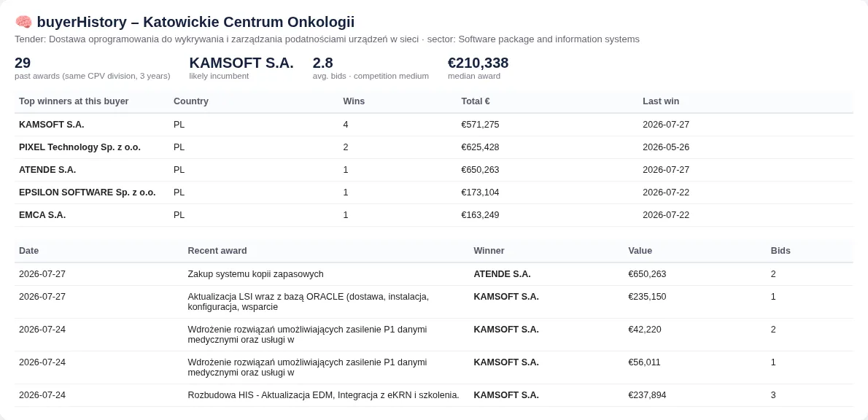868x420 pixels.
Task: Click the Date column header in recent awards
Action: tap(28, 251)
